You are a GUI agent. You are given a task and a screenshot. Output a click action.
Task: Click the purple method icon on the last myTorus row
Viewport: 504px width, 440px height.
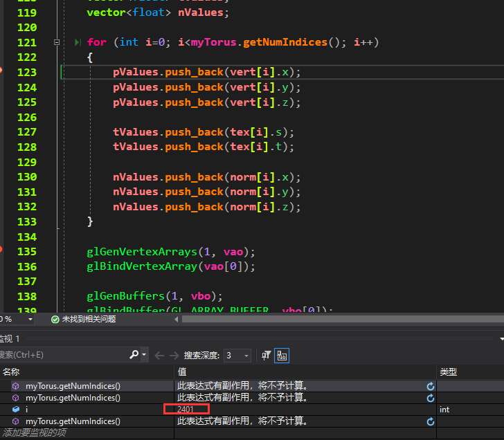click(x=15, y=421)
